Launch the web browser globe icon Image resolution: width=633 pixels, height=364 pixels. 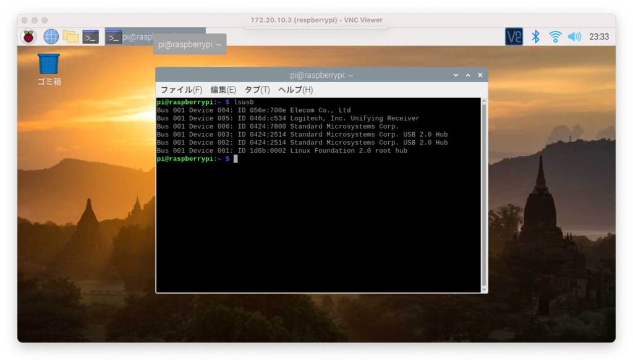pos(51,36)
